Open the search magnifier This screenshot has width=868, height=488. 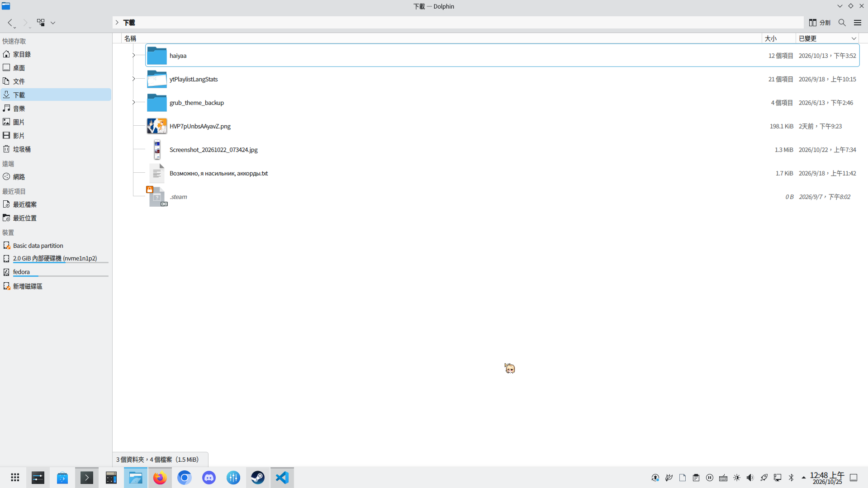842,23
